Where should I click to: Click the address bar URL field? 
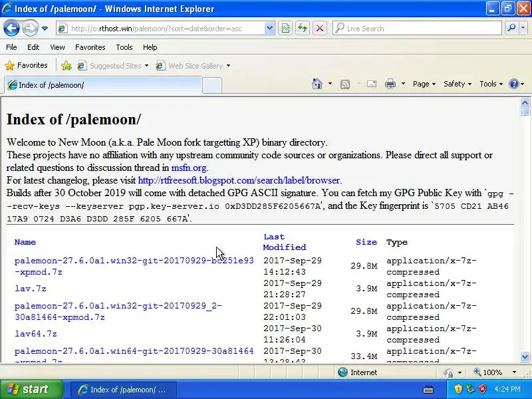click(x=161, y=29)
